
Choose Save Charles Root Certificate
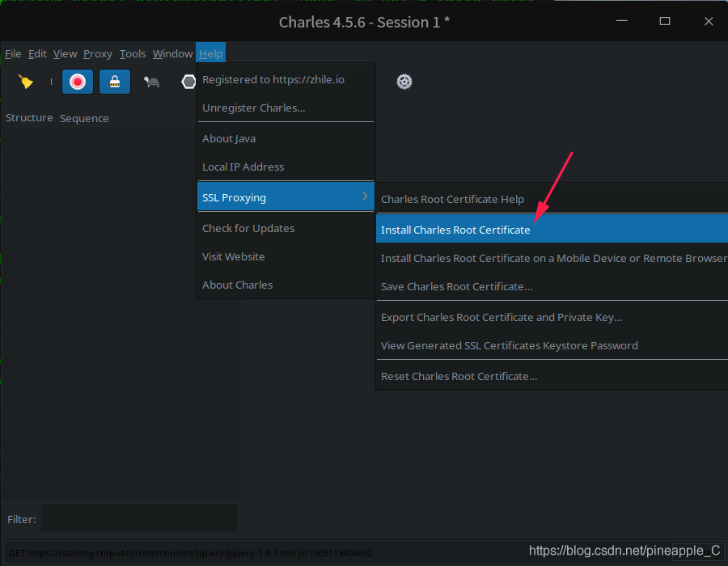pyautogui.click(x=456, y=286)
